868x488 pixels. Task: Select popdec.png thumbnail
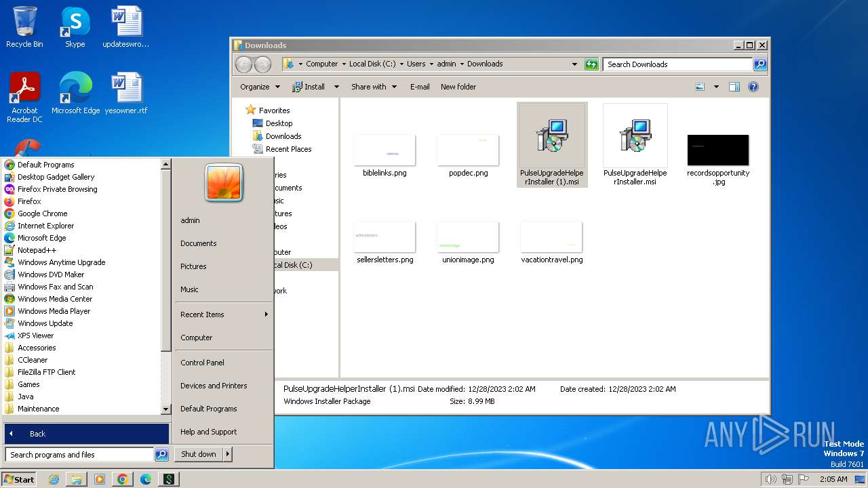(468, 155)
